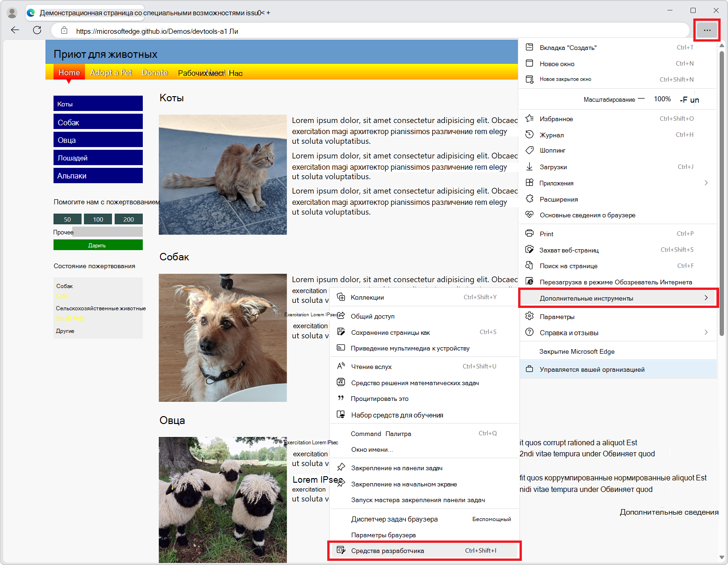Screen dimensions: 728x565
Task: Choose the 200 donation amount button
Action: coord(128,219)
